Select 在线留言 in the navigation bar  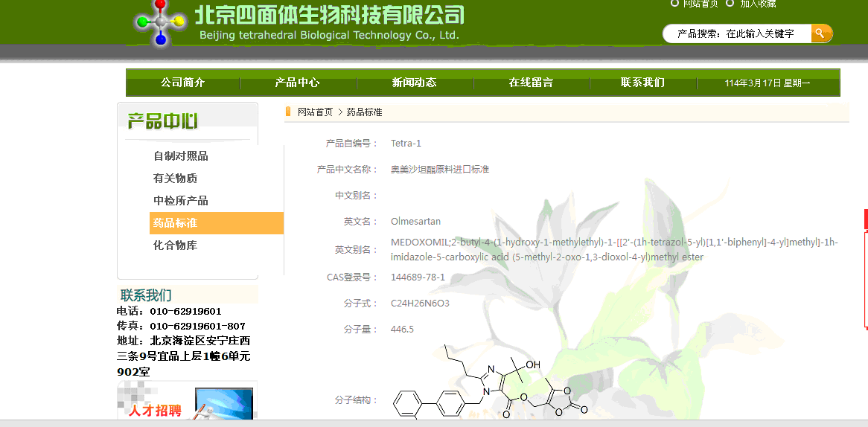[531, 83]
